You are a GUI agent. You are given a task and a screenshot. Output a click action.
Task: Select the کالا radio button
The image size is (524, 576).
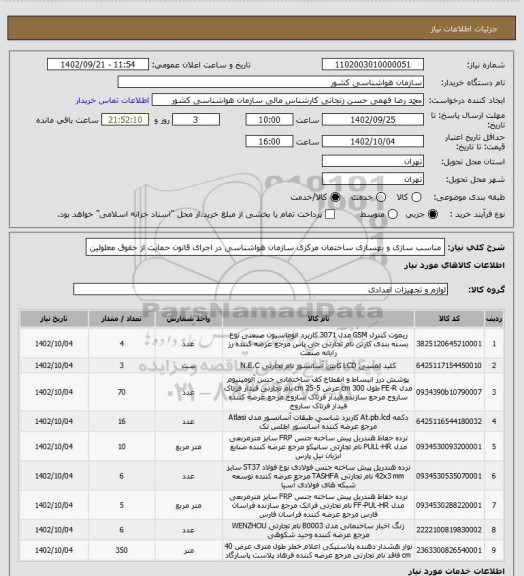point(416,197)
